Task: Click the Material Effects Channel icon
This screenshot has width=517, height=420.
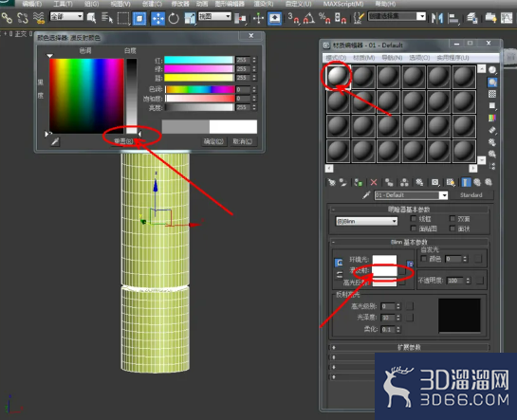Action: pos(434,182)
